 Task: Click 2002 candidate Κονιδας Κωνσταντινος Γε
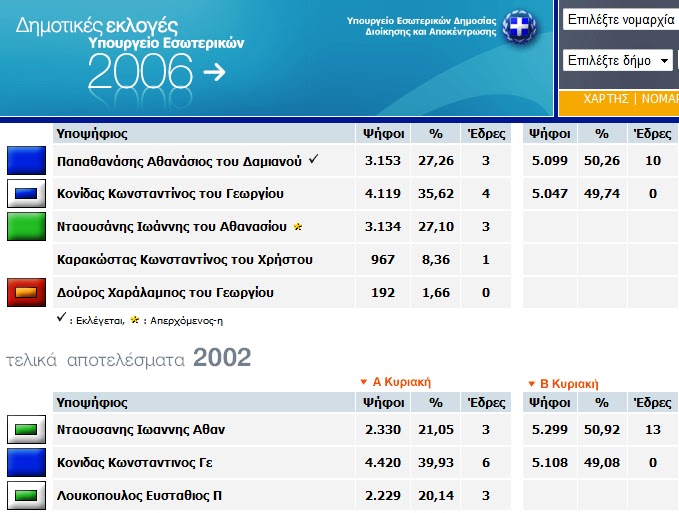[x=135, y=462]
